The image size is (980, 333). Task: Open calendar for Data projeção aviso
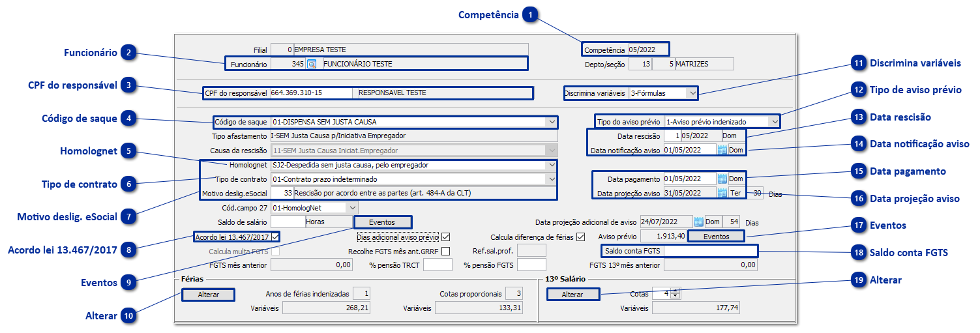[x=722, y=193]
